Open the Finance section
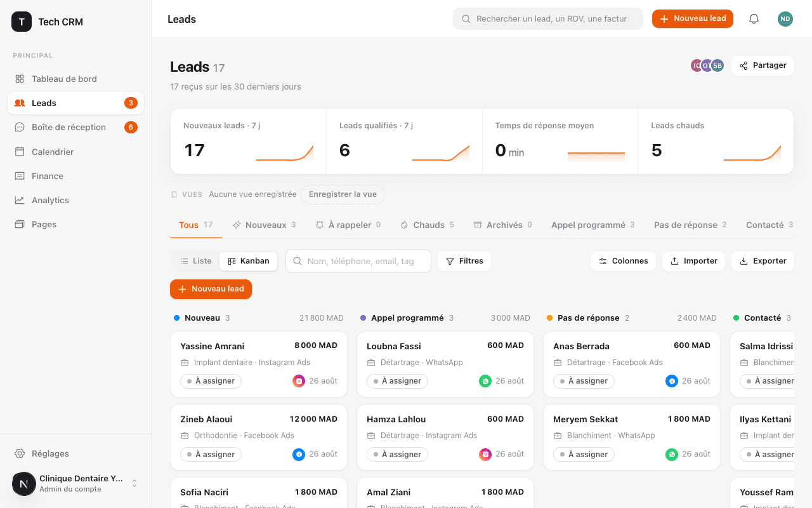 [x=75, y=176]
